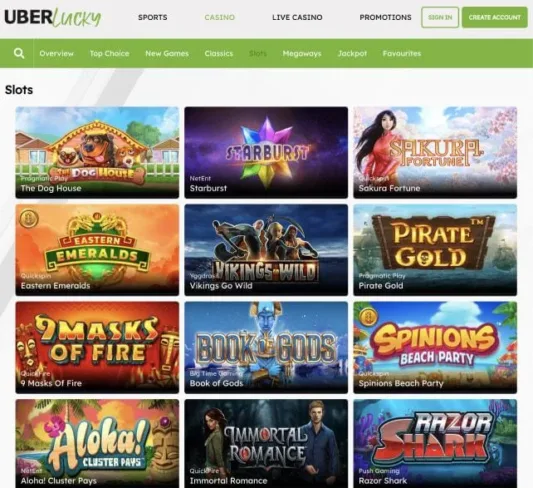Click the Create Account button
Screen dimensions: 533x488
tap(495, 17)
